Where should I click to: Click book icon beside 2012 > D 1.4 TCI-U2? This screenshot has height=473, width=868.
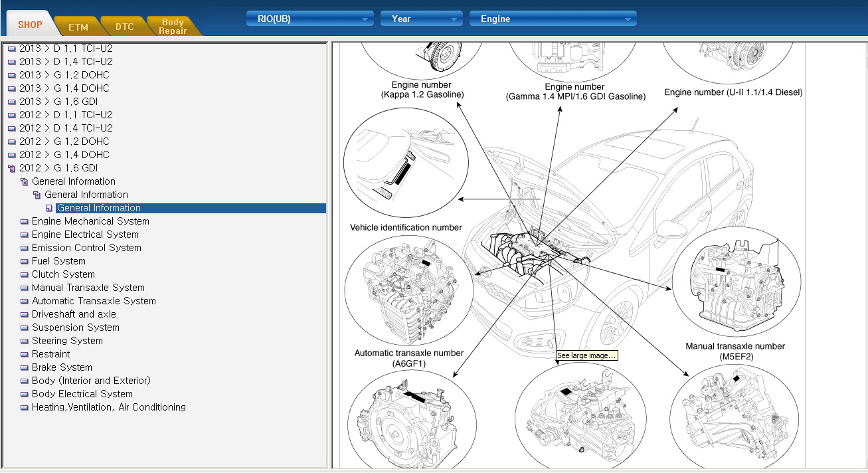(x=12, y=128)
